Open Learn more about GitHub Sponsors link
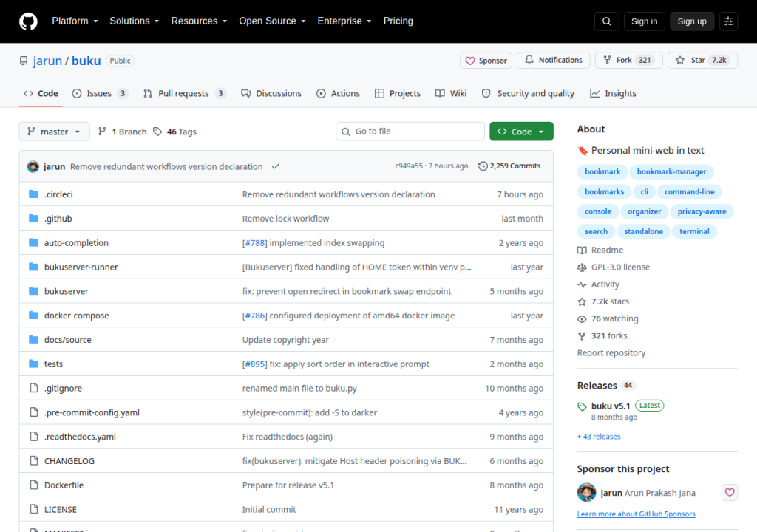The image size is (757, 532). [637, 514]
